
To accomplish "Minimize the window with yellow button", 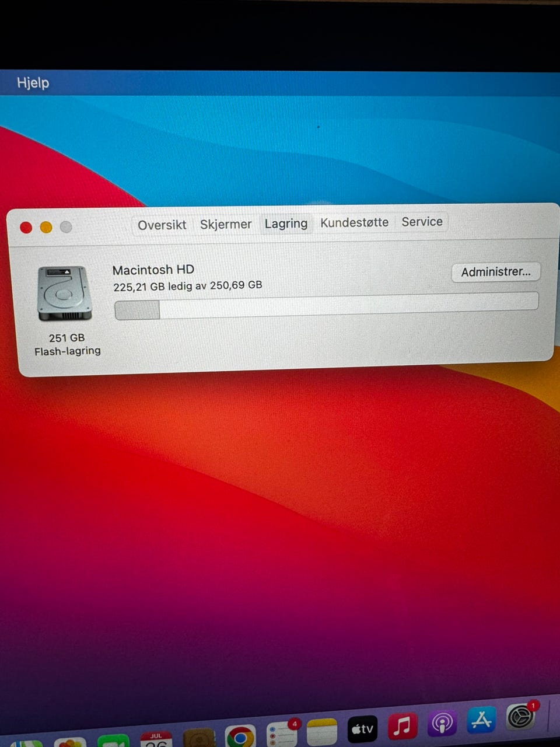I will pos(45,228).
